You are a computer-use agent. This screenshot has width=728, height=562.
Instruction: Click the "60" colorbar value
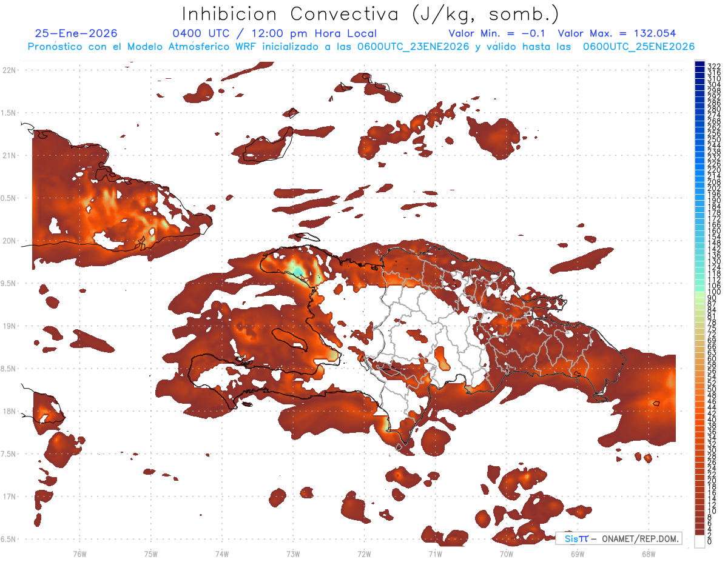tap(712, 358)
